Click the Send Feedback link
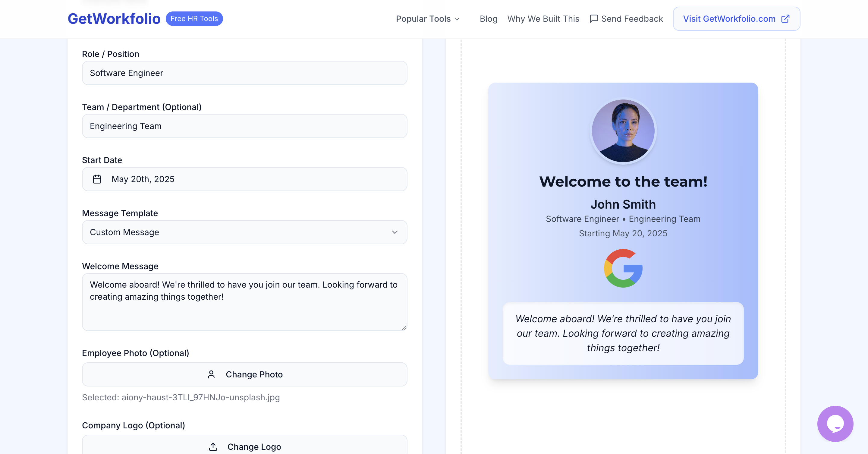 626,19
